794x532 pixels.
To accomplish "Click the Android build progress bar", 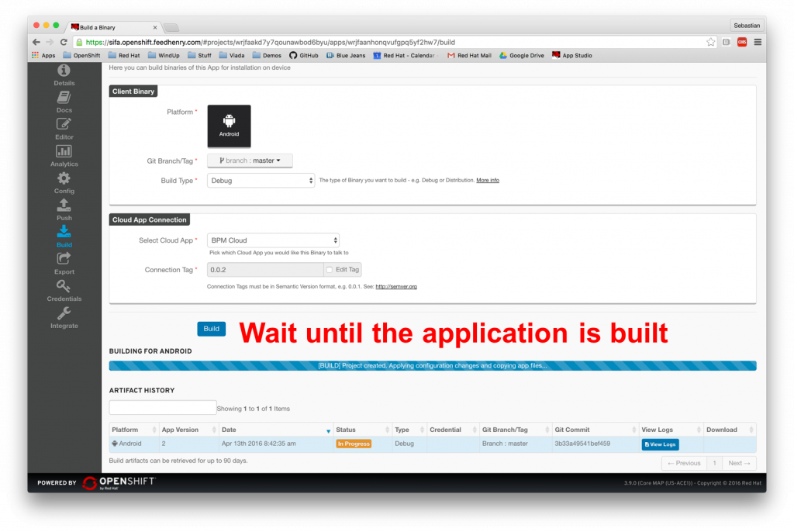I will coord(433,366).
